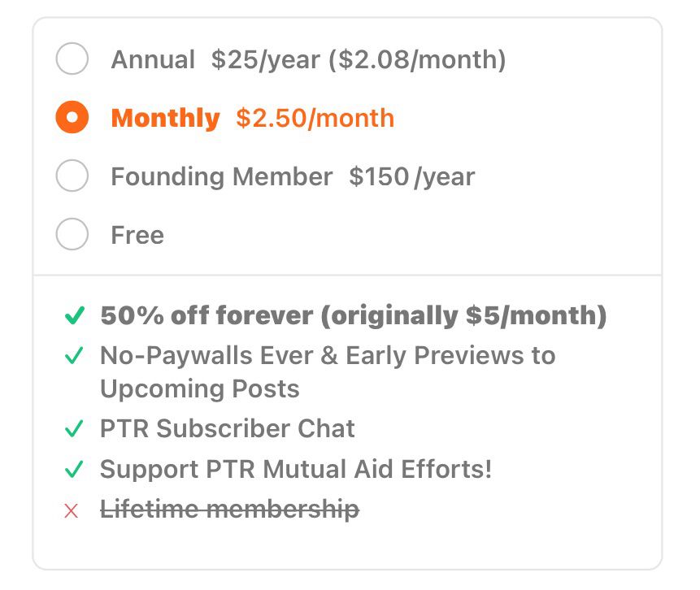Select the Free plan radio button

[72, 234]
